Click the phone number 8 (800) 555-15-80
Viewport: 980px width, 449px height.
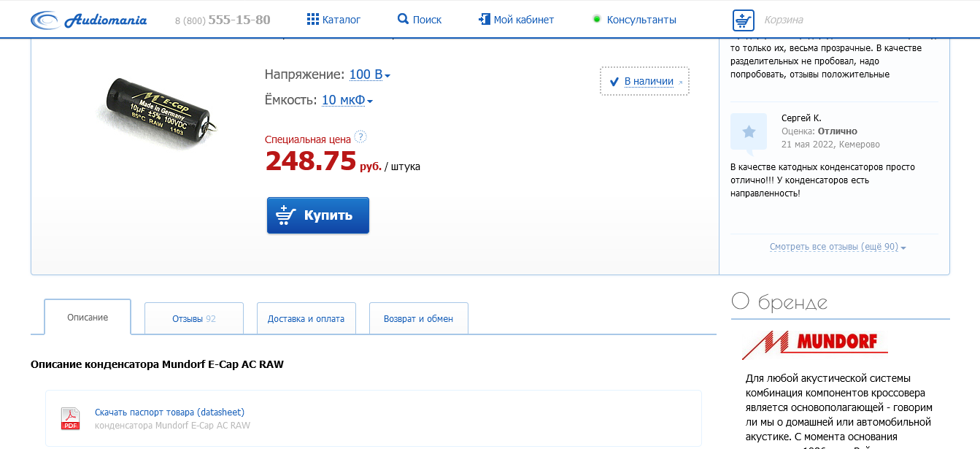click(x=223, y=20)
